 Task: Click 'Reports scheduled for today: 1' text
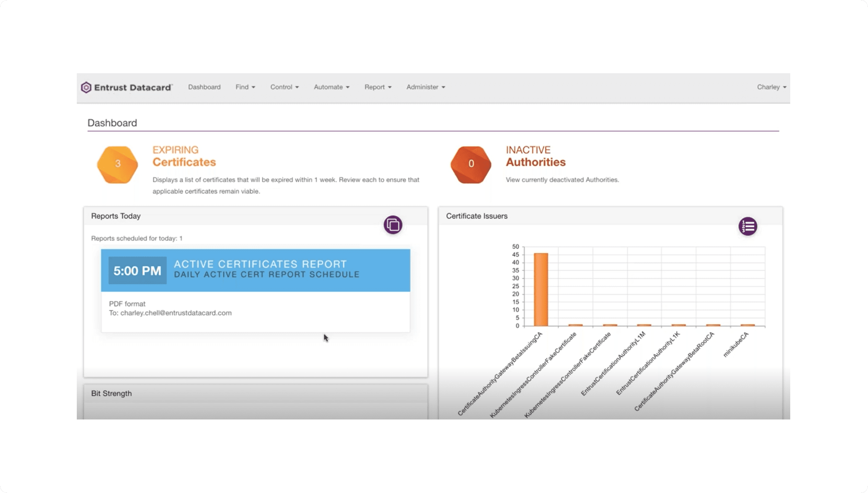tap(137, 238)
